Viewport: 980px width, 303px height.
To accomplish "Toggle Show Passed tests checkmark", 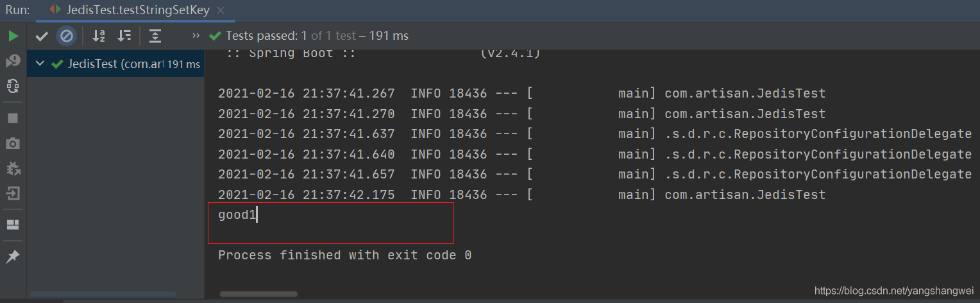I will pyautogui.click(x=42, y=36).
